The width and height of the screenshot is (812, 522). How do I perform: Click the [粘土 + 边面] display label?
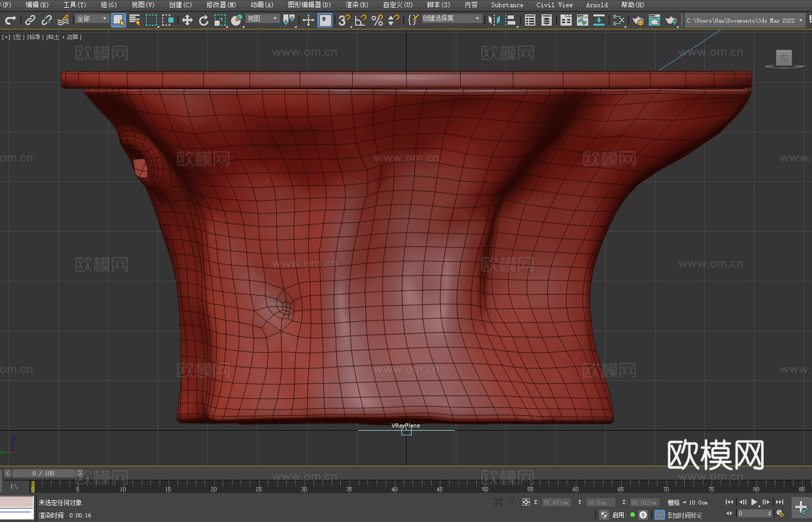64,37
